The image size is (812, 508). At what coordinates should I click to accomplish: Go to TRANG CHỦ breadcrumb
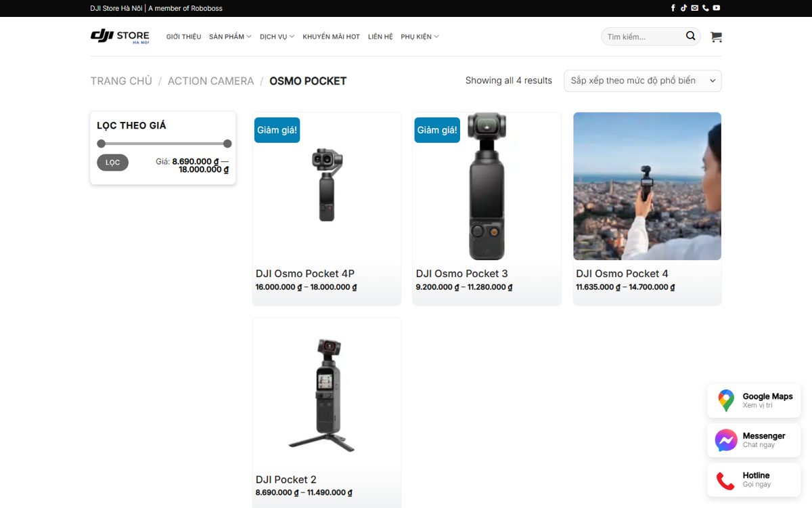[x=121, y=81]
